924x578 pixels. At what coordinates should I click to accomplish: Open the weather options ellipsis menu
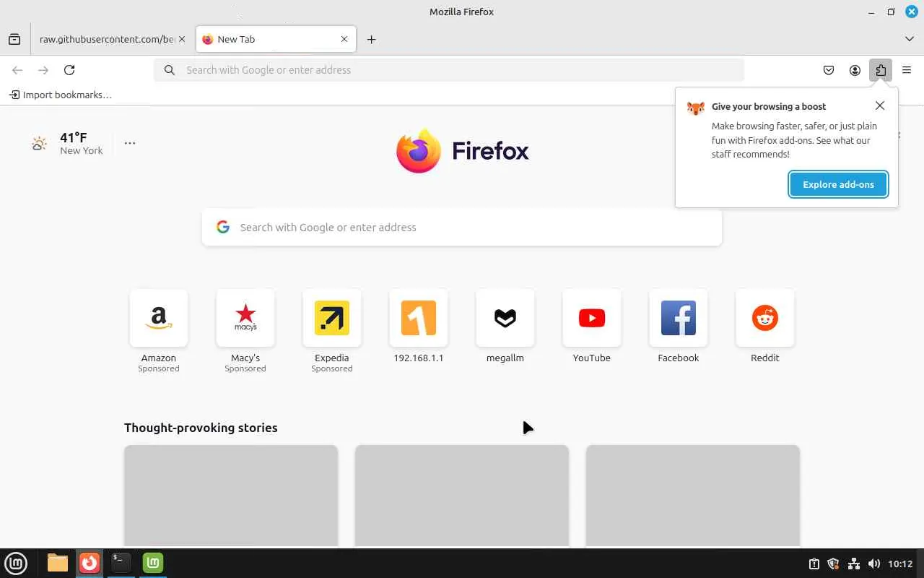(x=130, y=143)
